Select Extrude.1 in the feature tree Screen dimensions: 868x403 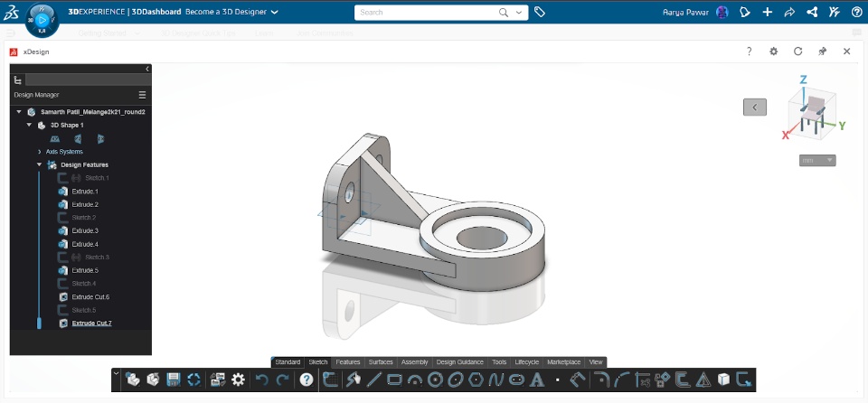click(x=85, y=192)
